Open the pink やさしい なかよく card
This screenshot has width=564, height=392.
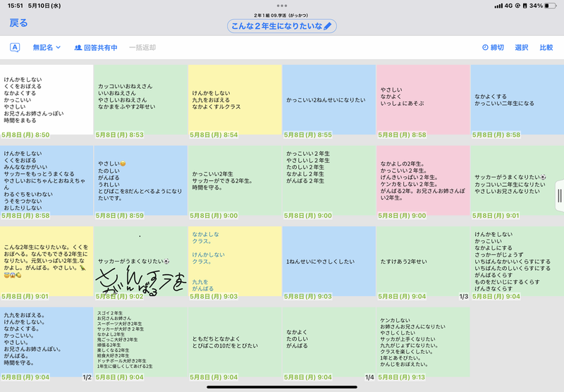coord(422,100)
